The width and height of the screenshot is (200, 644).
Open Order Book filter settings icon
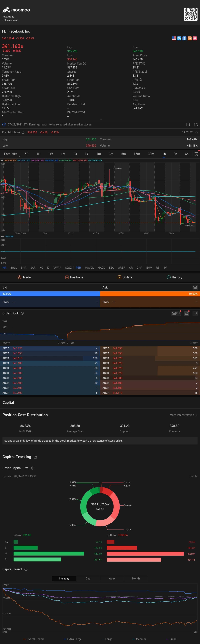186,313
